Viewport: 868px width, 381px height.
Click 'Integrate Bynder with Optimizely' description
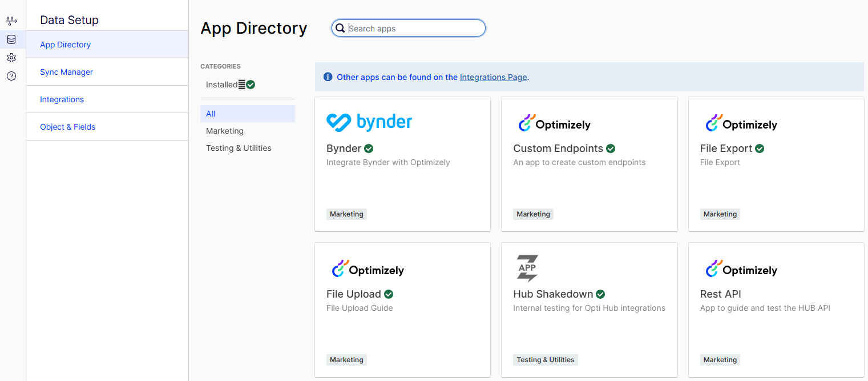pos(388,162)
